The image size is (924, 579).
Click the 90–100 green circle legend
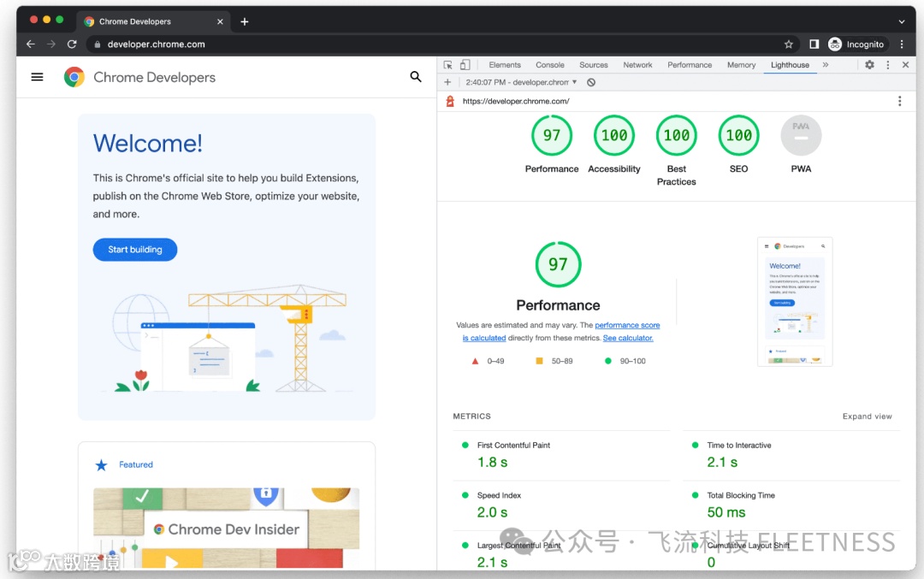pyautogui.click(x=625, y=361)
